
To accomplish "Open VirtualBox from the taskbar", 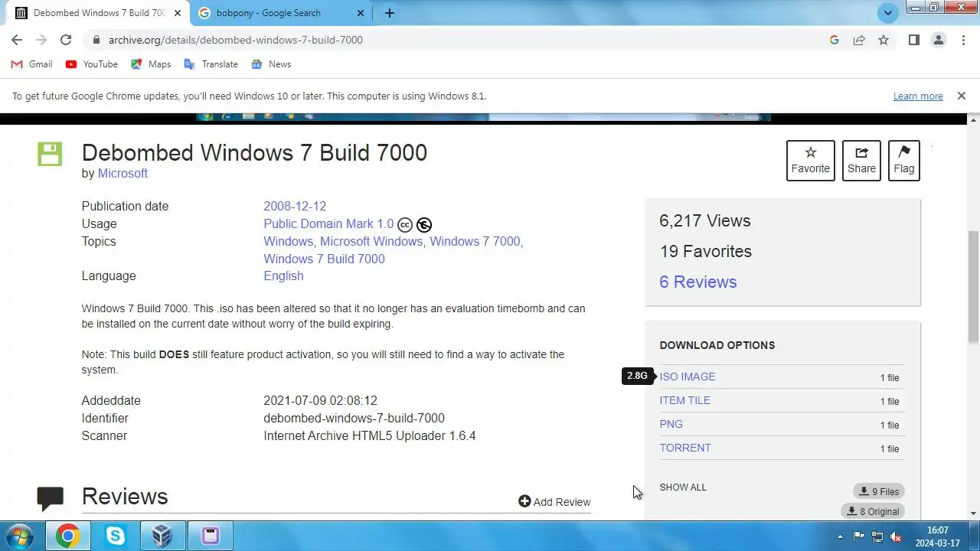I will pyautogui.click(x=162, y=536).
